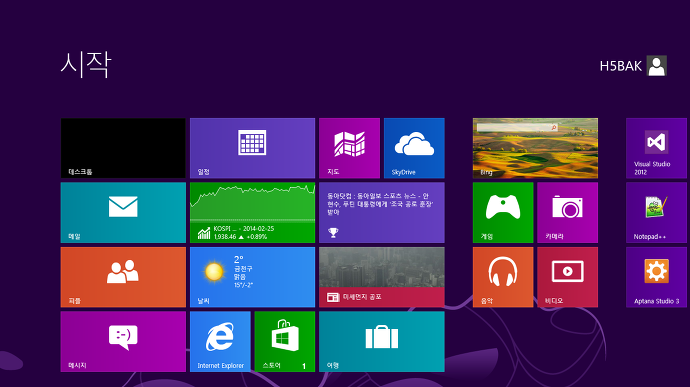Open the Desktop (데스크톱) tile
Image resolution: width=690 pixels, height=387 pixels.
(x=123, y=148)
